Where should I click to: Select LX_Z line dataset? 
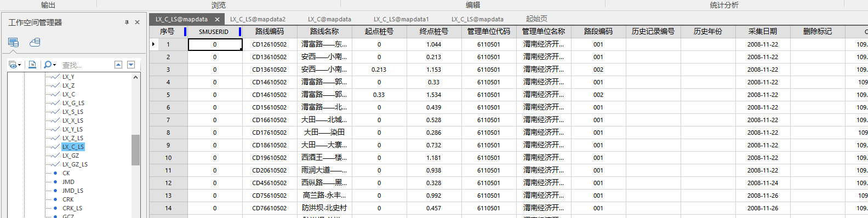pyautogui.click(x=68, y=85)
